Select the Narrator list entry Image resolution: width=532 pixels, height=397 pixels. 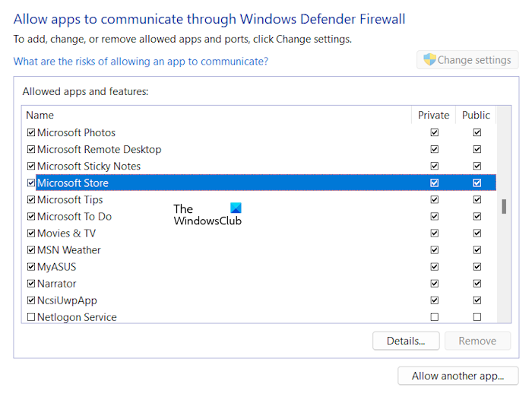(x=57, y=283)
